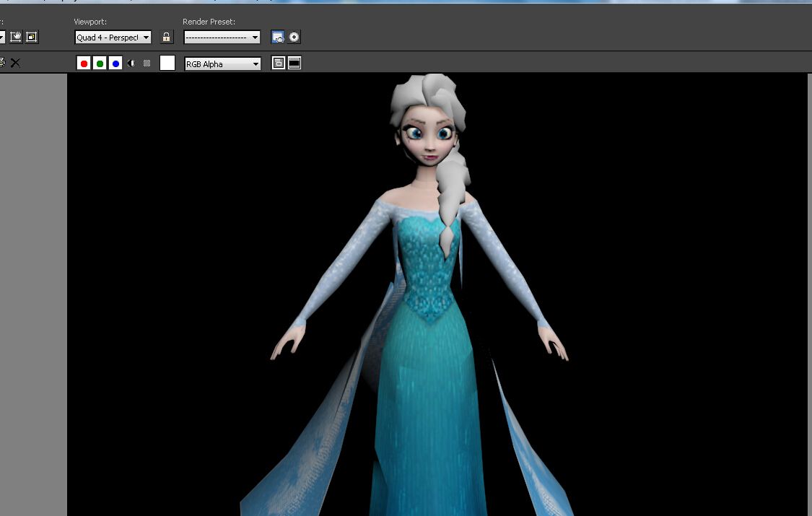812x516 pixels.
Task: Enable monochrome display button
Action: coord(147,64)
